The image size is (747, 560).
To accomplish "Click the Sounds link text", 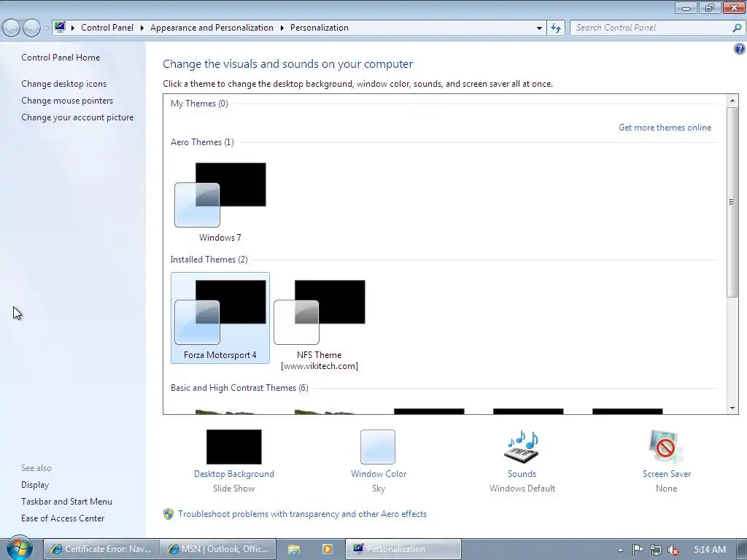I will click(522, 474).
